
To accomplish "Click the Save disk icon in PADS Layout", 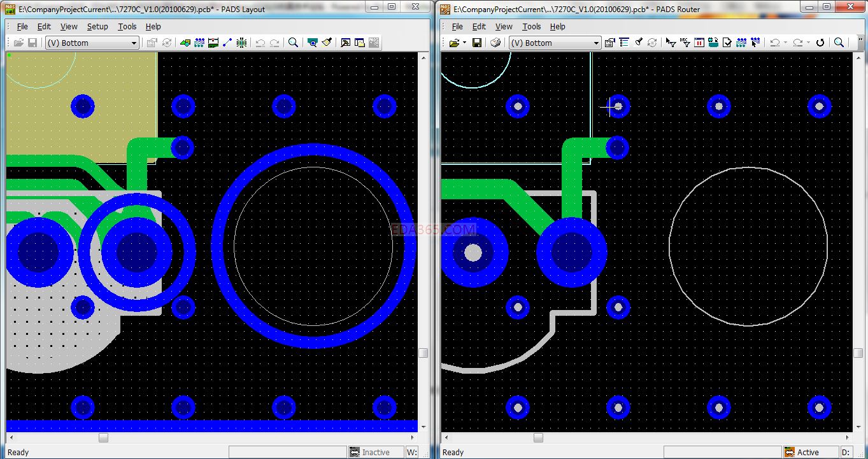I will point(32,43).
